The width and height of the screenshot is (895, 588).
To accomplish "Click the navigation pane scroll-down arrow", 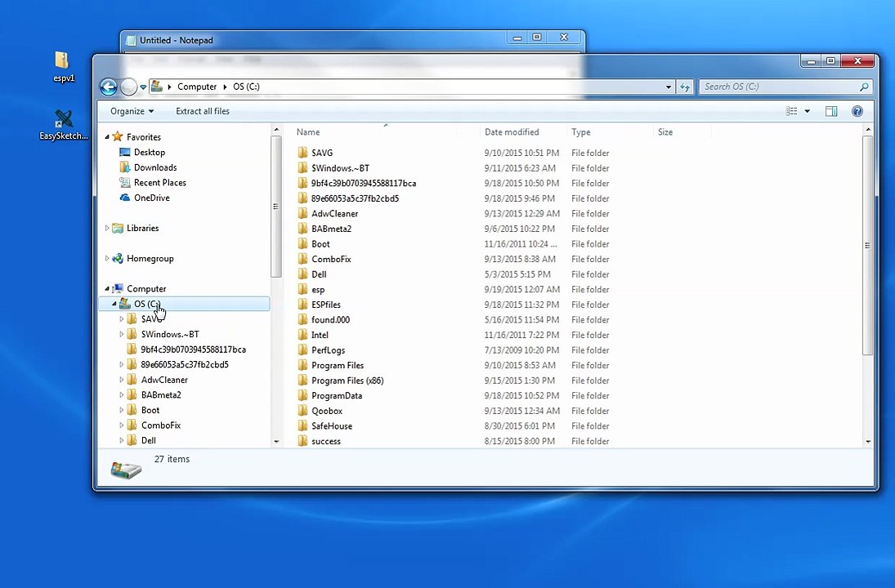I will pos(277,442).
